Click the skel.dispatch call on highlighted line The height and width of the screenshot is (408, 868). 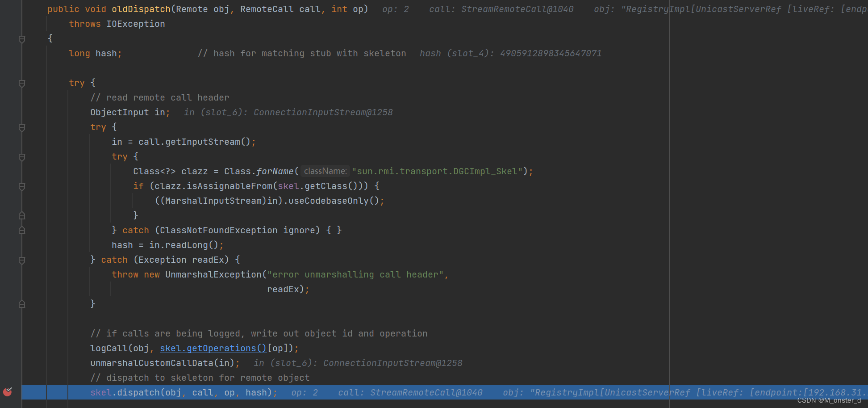181,392
